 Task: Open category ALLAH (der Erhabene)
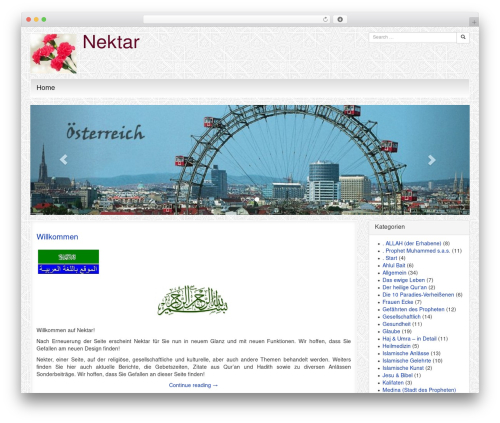pyautogui.click(x=412, y=243)
